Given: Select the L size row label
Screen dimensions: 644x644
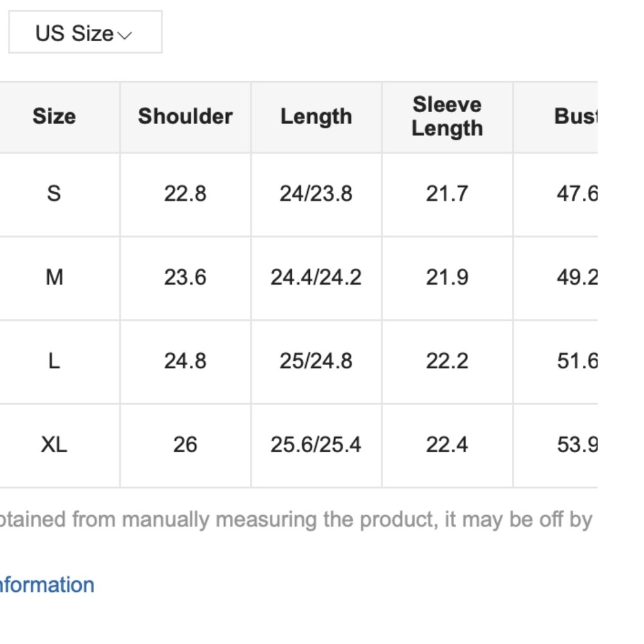Looking at the screenshot, I should pos(54,361).
